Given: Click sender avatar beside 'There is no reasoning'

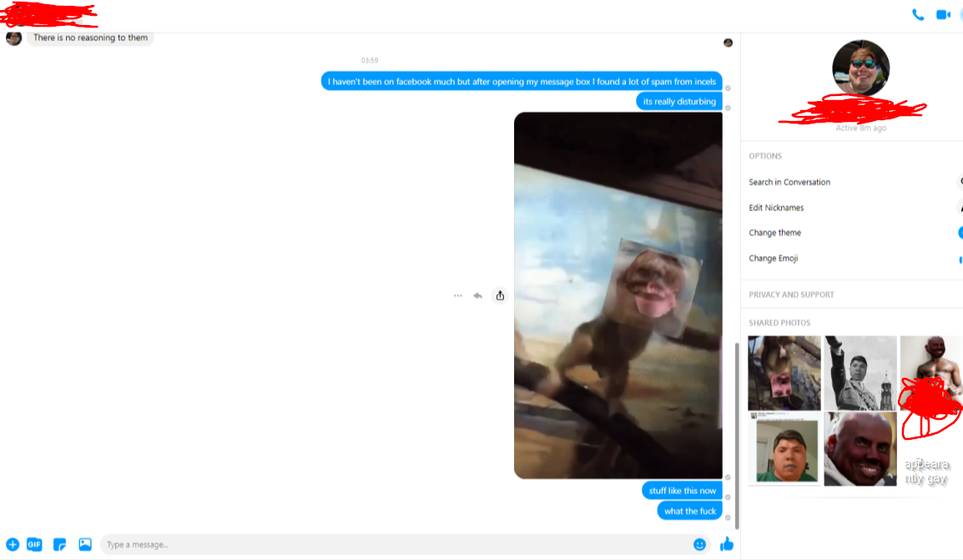Looking at the screenshot, I should pyautogui.click(x=13, y=38).
